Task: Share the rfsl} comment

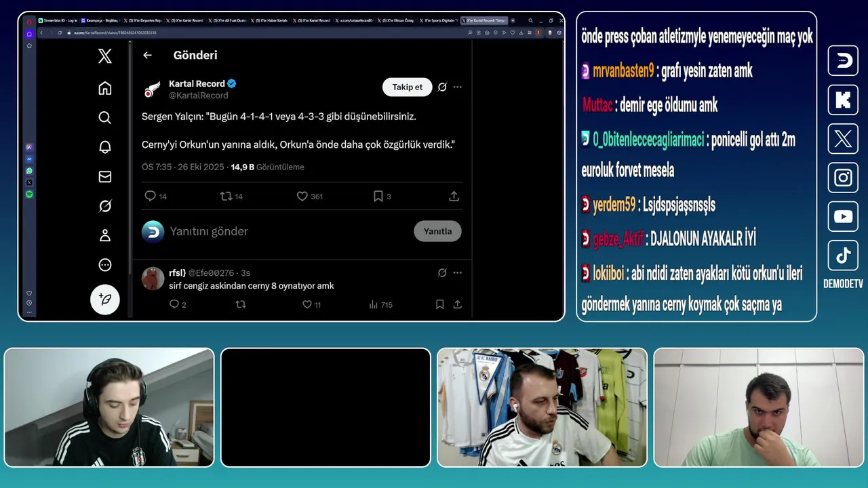Action: point(458,305)
